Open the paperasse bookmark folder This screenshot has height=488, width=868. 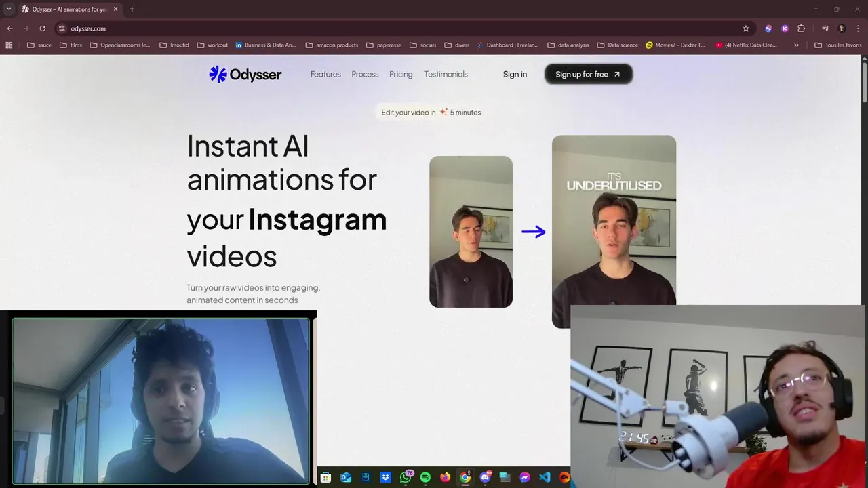tap(383, 45)
